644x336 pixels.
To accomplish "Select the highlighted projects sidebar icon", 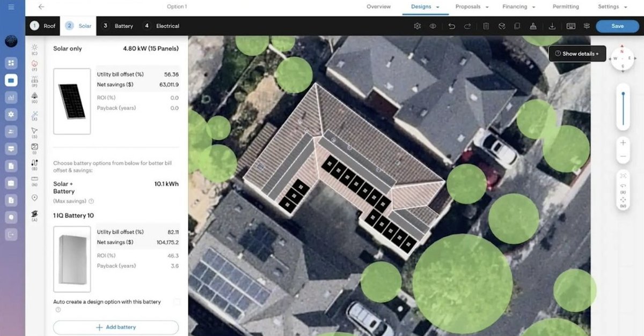I will click(11, 80).
